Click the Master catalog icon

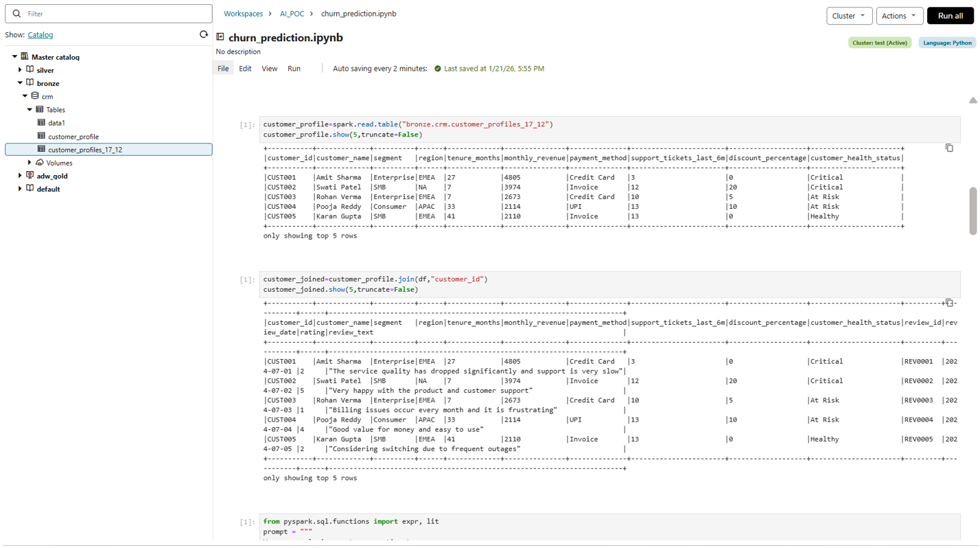[x=25, y=57]
